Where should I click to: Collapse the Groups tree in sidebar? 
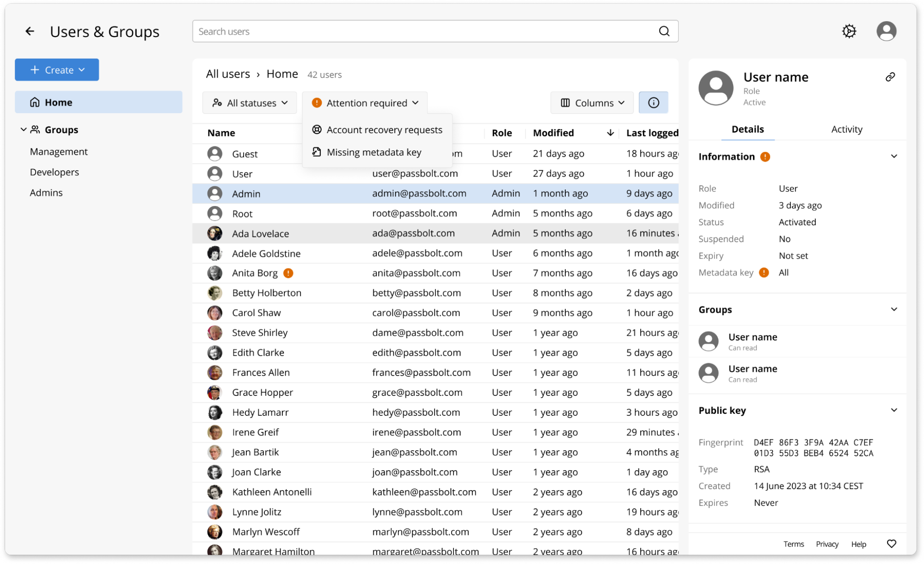click(x=24, y=130)
